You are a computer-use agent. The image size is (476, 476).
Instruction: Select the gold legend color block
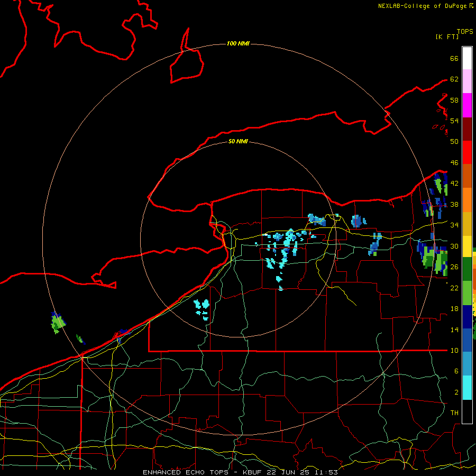click(467, 223)
